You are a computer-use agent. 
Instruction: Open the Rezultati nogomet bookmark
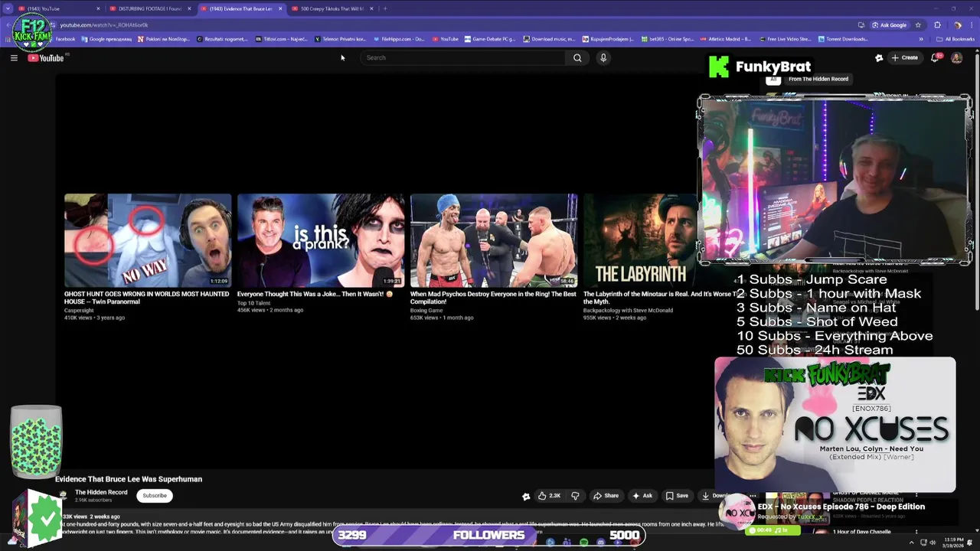tap(222, 39)
